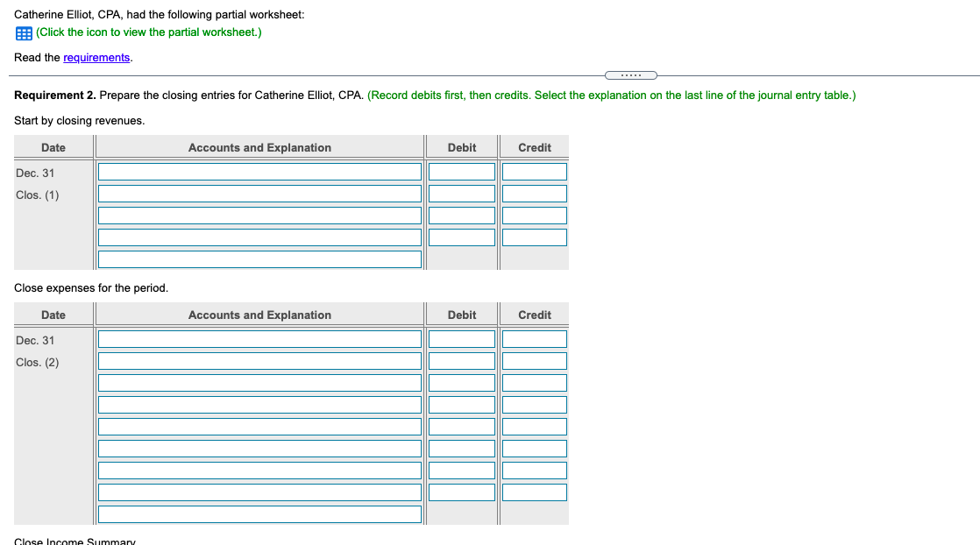Open the partial worksheet icon
The width and height of the screenshot is (980, 545).
pos(23,32)
